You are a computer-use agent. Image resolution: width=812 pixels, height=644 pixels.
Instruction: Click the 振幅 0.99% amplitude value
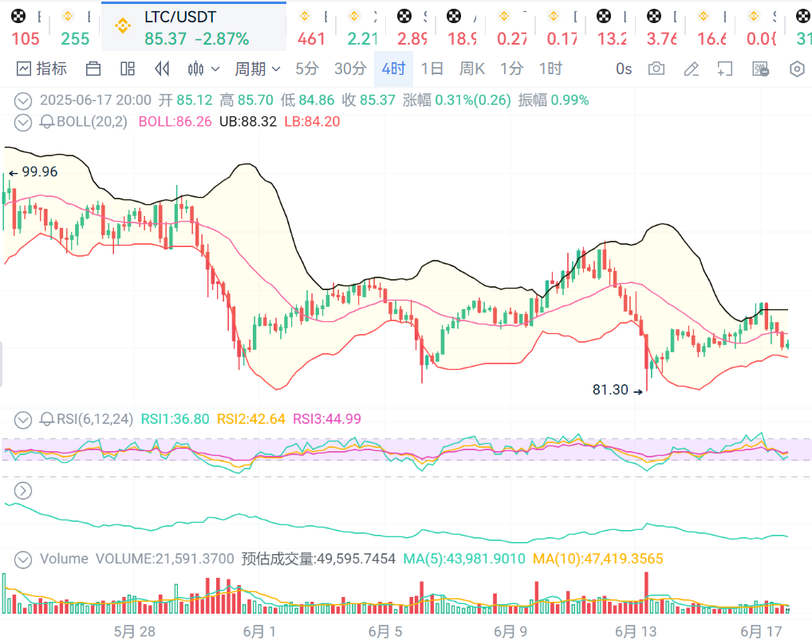tap(553, 100)
